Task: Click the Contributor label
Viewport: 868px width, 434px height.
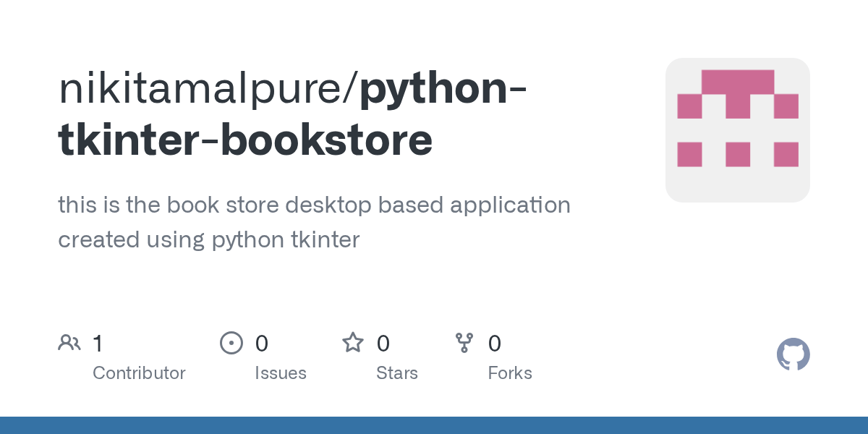Action: 139,373
